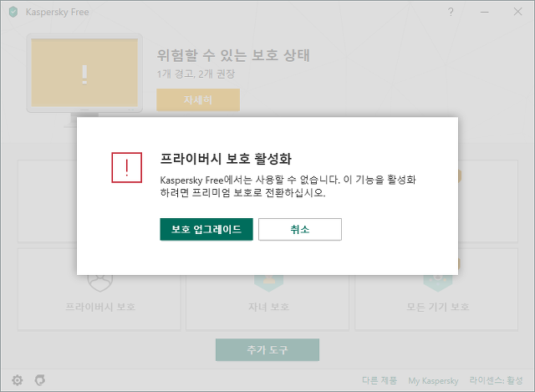Image resolution: width=535 pixels, height=392 pixels.
Task: Click the 1개 경고, 2개 권장 text
Action: coord(196,74)
